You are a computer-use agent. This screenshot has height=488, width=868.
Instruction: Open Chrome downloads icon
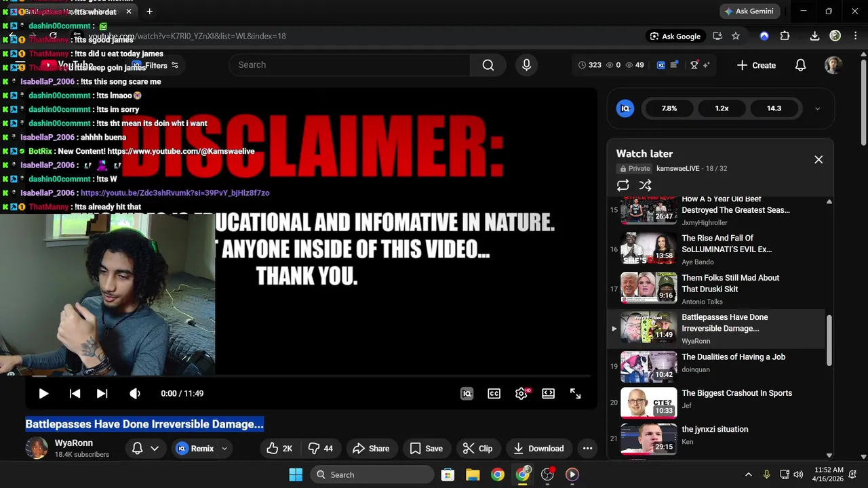click(x=814, y=37)
